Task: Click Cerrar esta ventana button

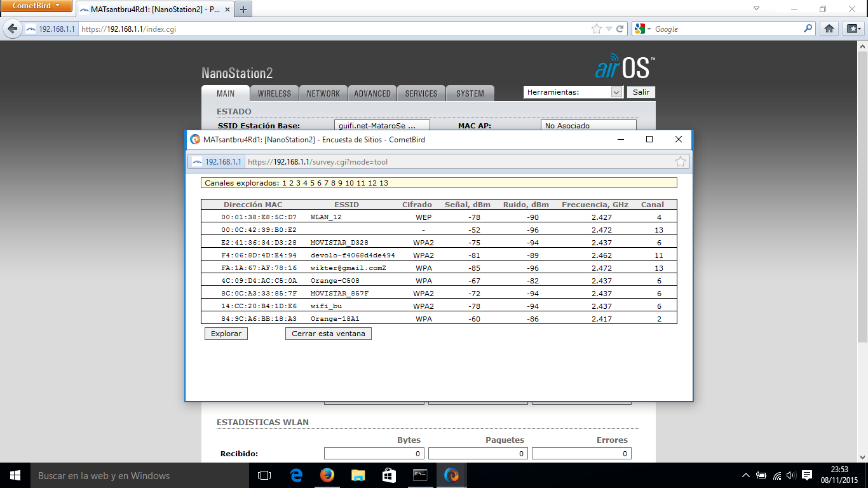Action: 329,334
